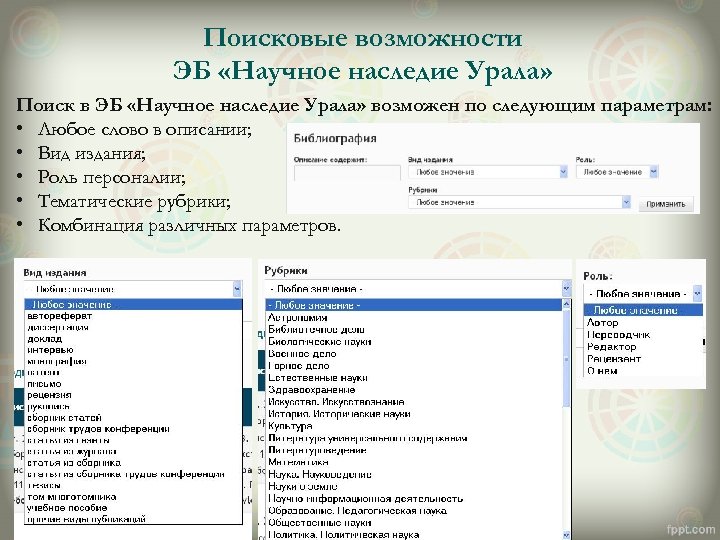Image resolution: width=720 pixels, height=540 pixels.
Task: Select 'Любое значение' in Рубрики list
Action: [414, 305]
